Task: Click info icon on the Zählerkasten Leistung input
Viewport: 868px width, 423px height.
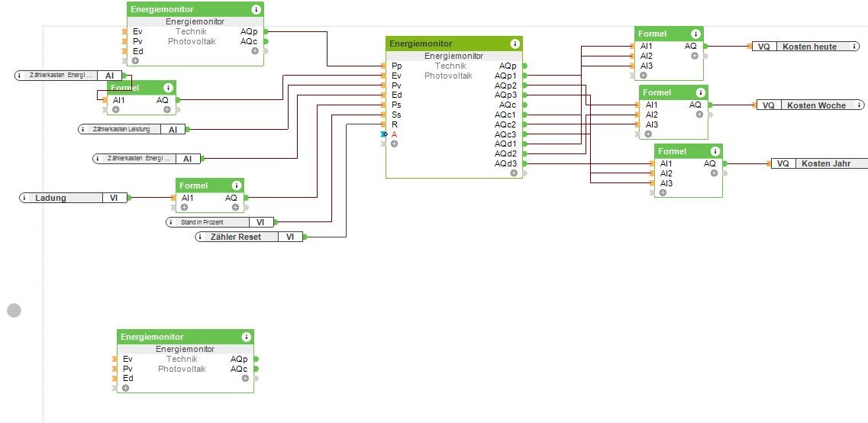Action: 82,129
